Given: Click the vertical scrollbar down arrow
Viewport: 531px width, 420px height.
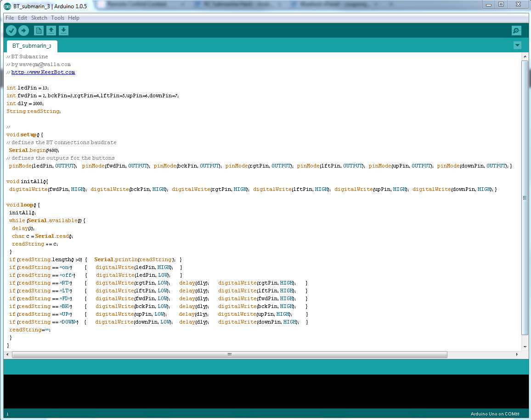Looking at the screenshot, I should (525, 347).
